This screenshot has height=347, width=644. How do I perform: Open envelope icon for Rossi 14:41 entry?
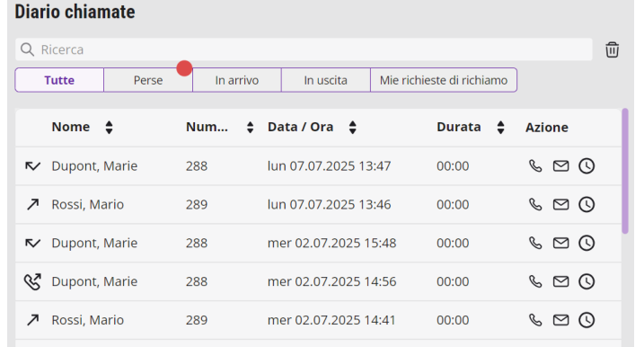click(x=560, y=320)
